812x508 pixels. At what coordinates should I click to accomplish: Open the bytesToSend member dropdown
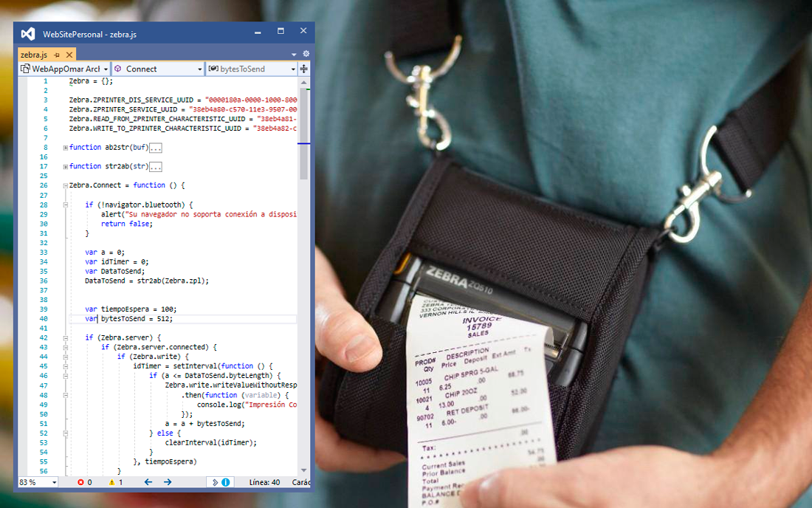coord(252,69)
